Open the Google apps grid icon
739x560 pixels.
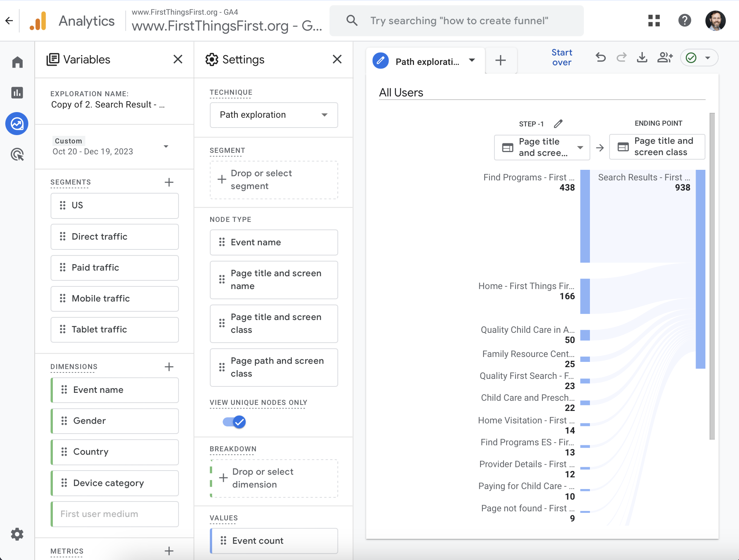(x=654, y=21)
